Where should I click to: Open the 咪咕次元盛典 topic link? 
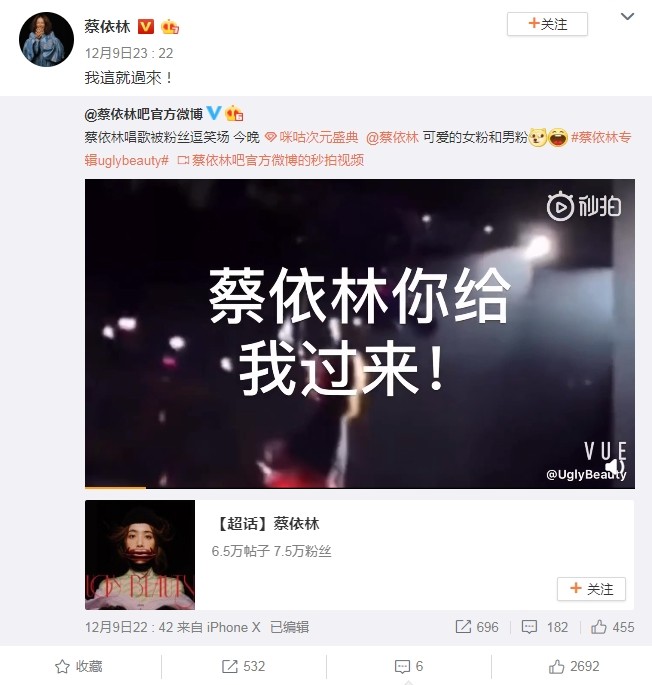[312, 137]
